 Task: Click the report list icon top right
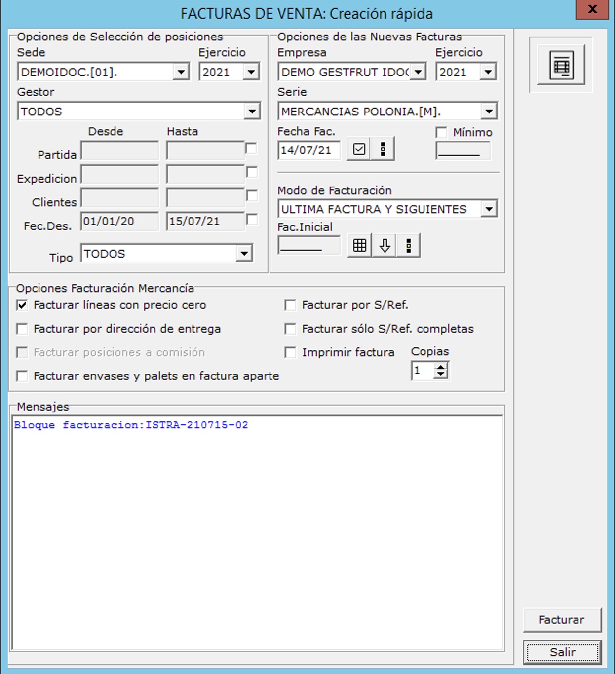tap(561, 65)
